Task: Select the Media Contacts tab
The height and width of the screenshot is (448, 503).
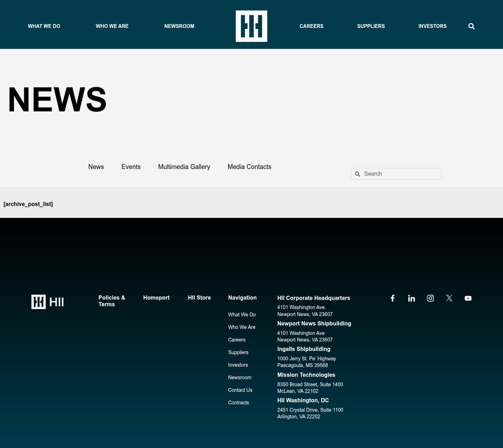Action: pyautogui.click(x=249, y=167)
